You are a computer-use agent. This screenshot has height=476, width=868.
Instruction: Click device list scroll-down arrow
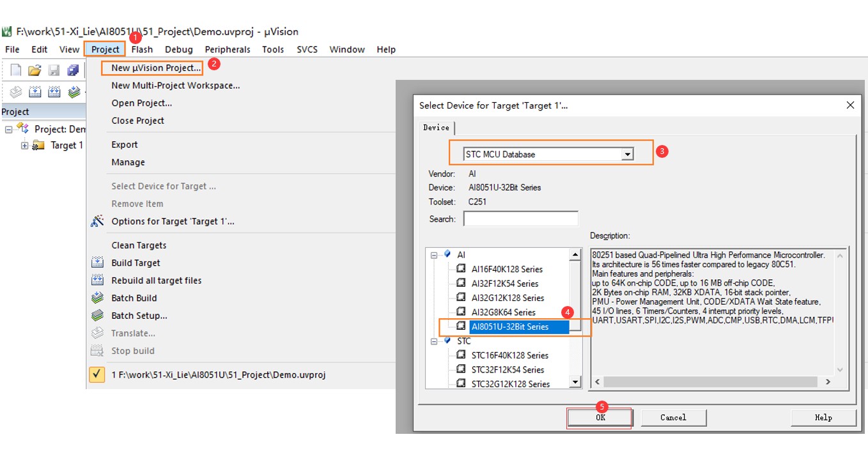click(x=575, y=383)
